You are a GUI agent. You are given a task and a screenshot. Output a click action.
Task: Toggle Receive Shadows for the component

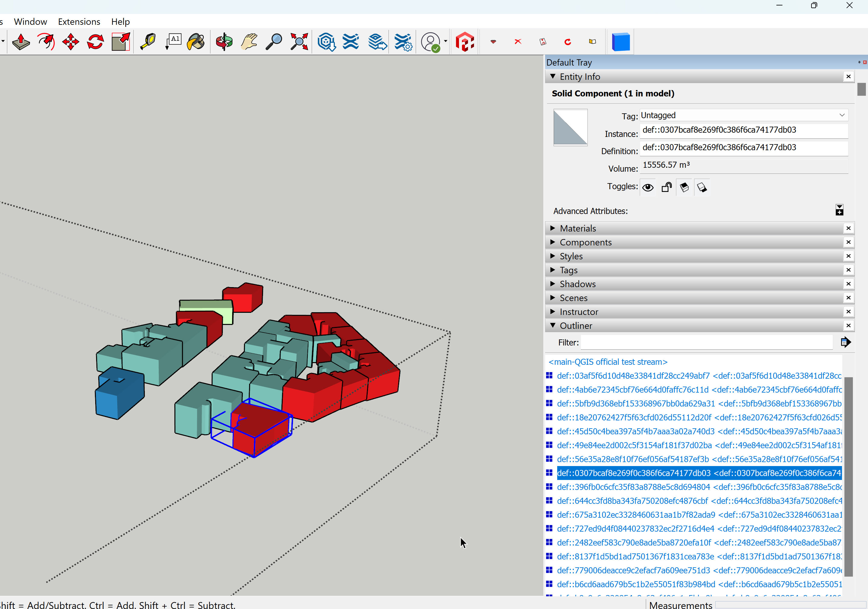(702, 187)
